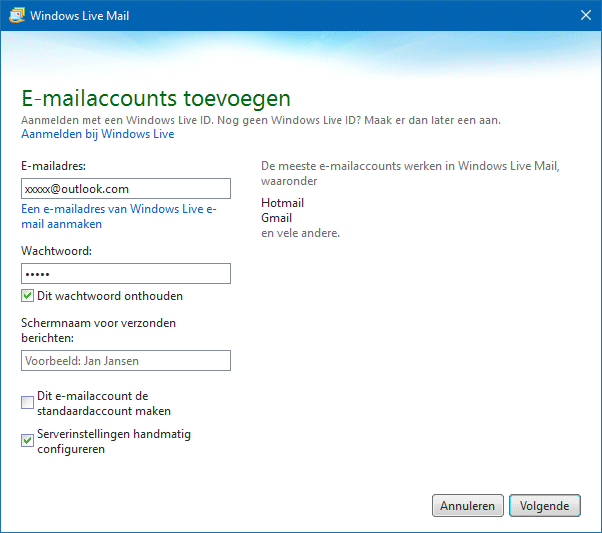Image resolution: width=602 pixels, height=533 pixels.
Task: Click the Schermnaam voor verzonden berichten field
Action: click(x=126, y=360)
